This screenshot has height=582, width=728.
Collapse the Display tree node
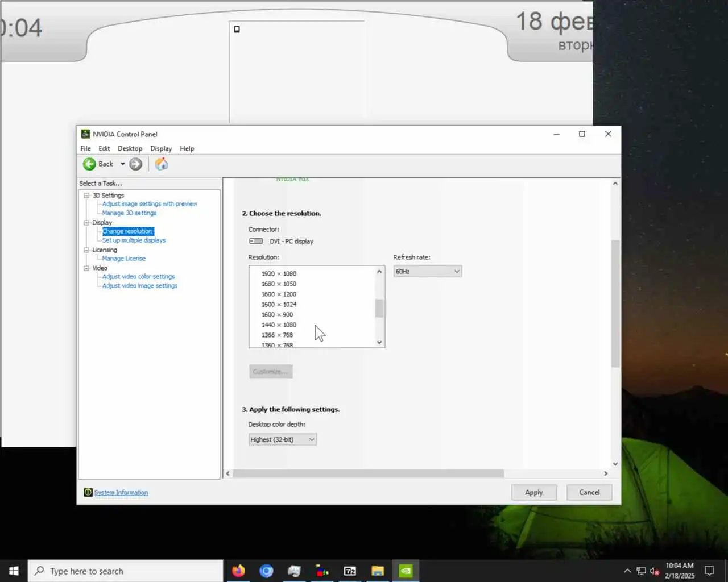pyautogui.click(x=86, y=223)
